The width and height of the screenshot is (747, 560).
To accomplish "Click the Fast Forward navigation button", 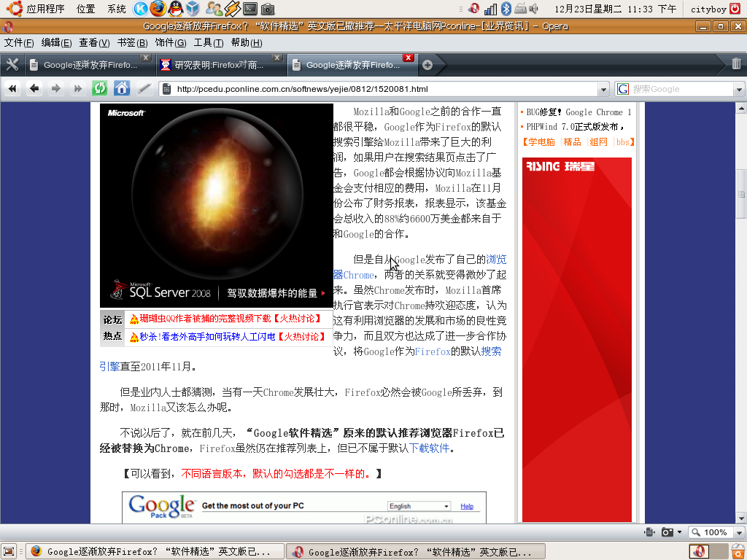I will [77, 88].
